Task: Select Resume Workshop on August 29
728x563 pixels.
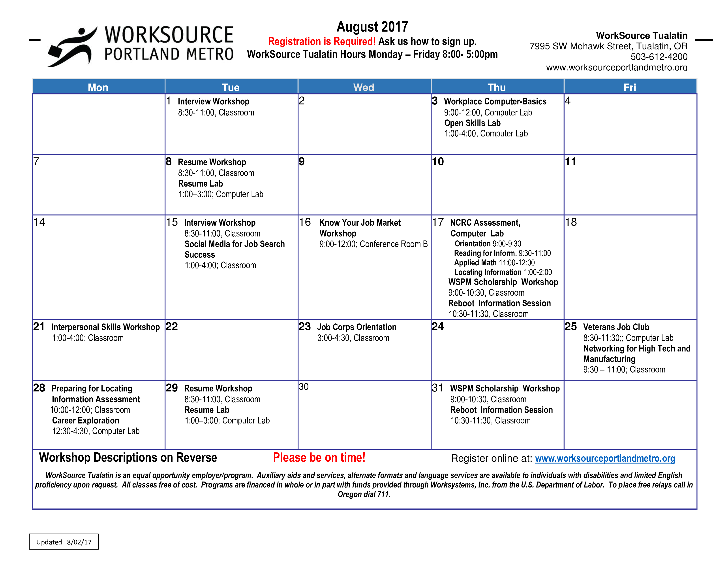Action: 218,388
